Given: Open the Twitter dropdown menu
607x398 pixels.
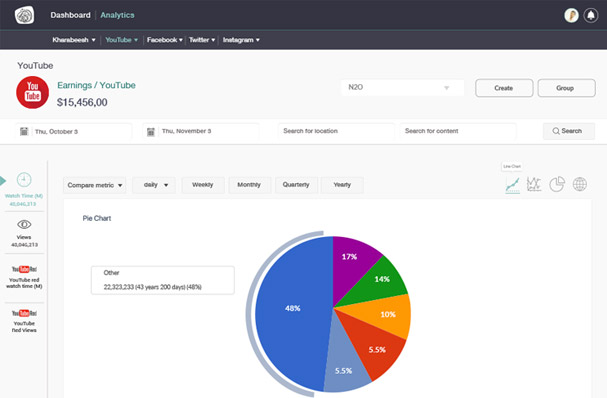Looking at the screenshot, I should [x=202, y=40].
